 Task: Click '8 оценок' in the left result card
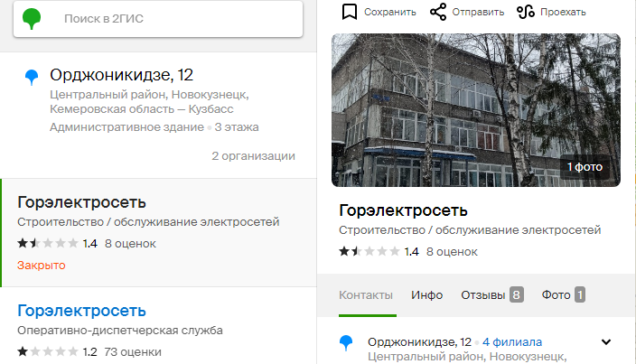[x=130, y=244]
